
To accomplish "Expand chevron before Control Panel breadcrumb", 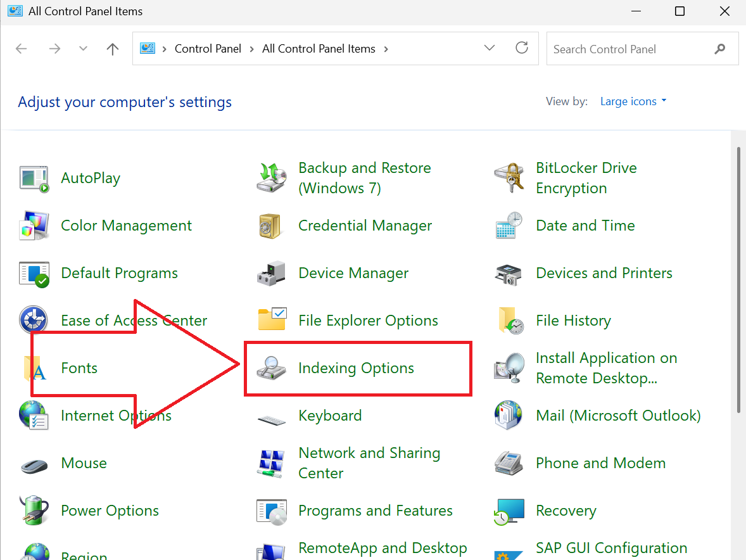I will (x=164, y=49).
